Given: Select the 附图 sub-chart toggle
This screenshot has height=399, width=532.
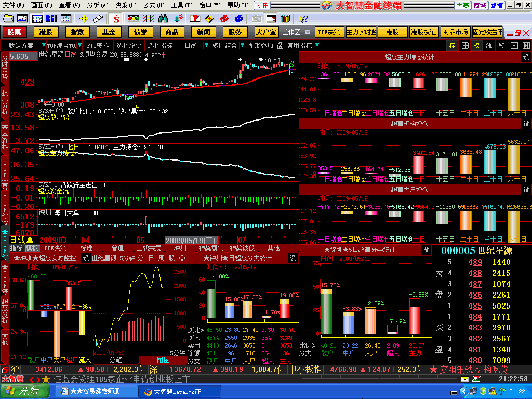Looking at the screenshot, I should pyautogui.click(x=163, y=360).
